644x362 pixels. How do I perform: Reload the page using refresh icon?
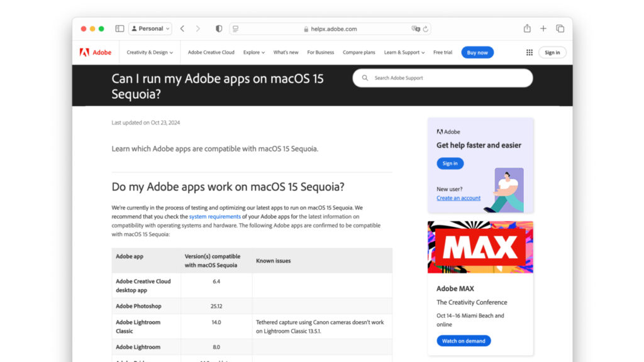click(426, 29)
